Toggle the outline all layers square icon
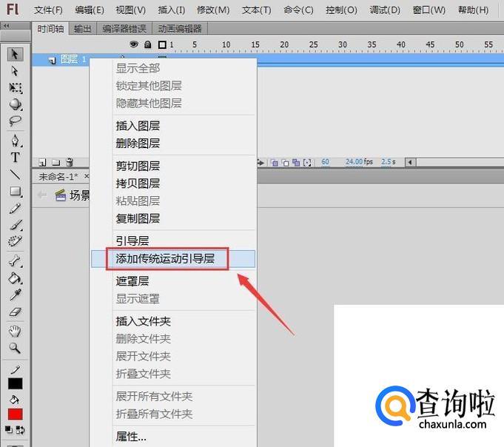The height and width of the screenshot is (447, 504). coord(162,44)
